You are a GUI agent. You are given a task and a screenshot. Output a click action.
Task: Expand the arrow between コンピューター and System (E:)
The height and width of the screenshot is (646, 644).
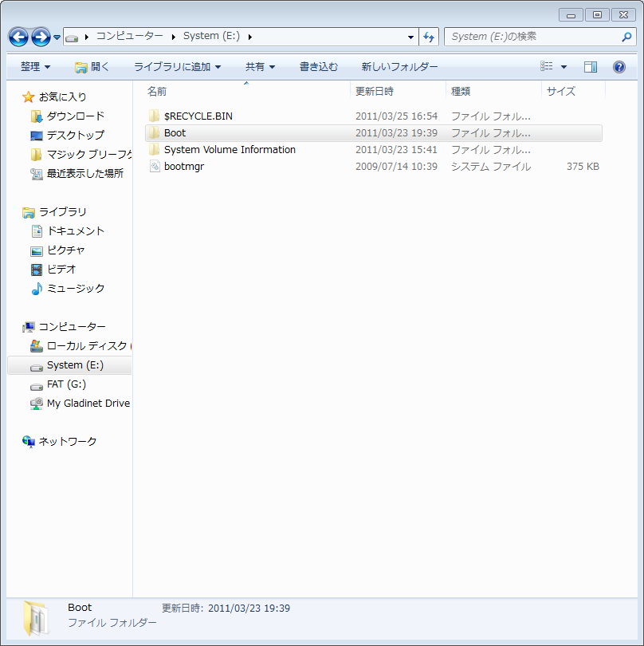pos(173,37)
